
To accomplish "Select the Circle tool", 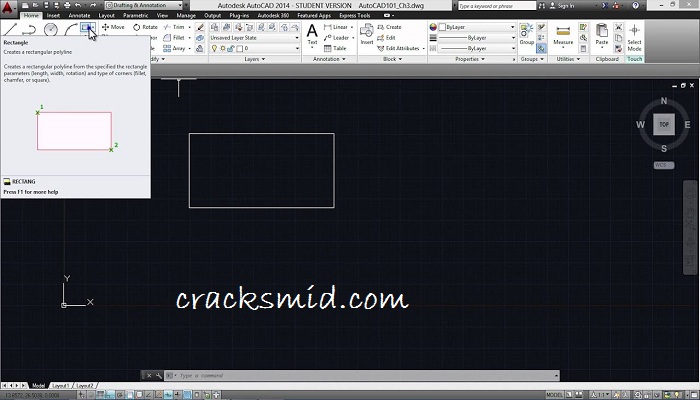I will coord(51,29).
